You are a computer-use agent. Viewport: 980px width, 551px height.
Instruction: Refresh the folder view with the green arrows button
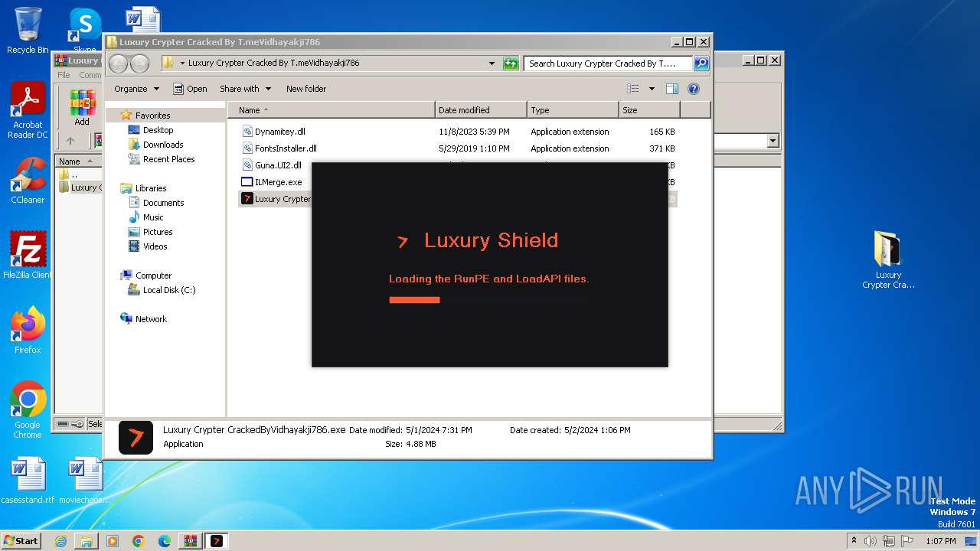(x=511, y=64)
